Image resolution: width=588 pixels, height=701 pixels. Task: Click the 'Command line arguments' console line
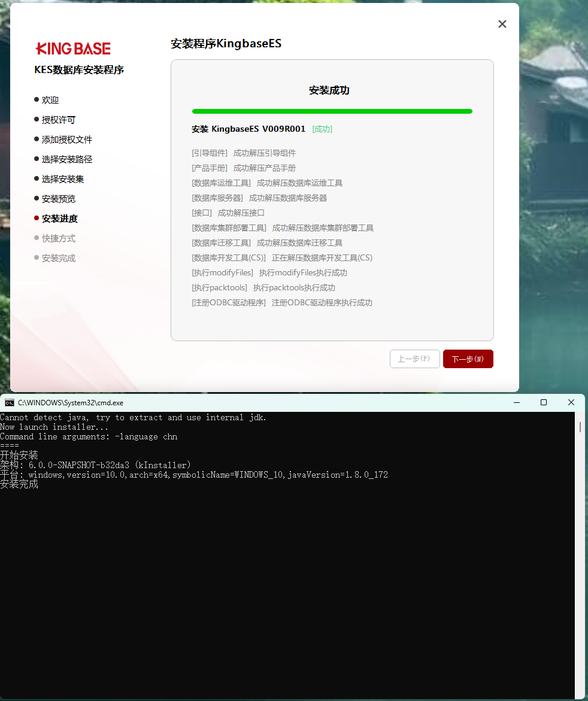[89, 437]
